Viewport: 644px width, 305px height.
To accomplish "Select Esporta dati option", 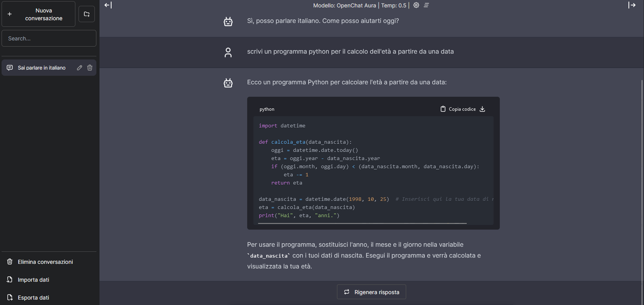I will pyautogui.click(x=33, y=298).
